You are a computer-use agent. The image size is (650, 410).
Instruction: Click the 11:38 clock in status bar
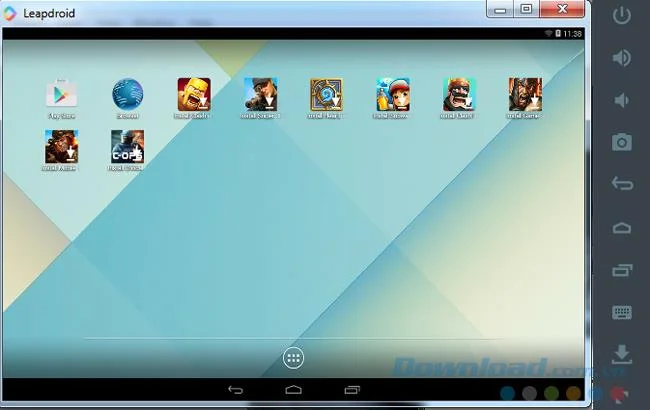click(572, 34)
